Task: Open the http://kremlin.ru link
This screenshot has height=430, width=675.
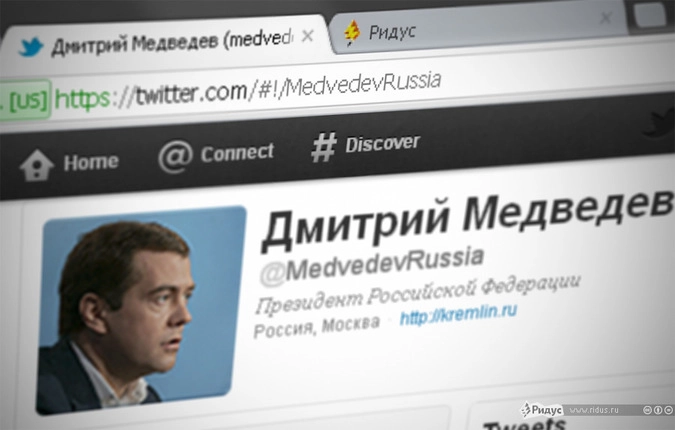Action: click(x=458, y=314)
